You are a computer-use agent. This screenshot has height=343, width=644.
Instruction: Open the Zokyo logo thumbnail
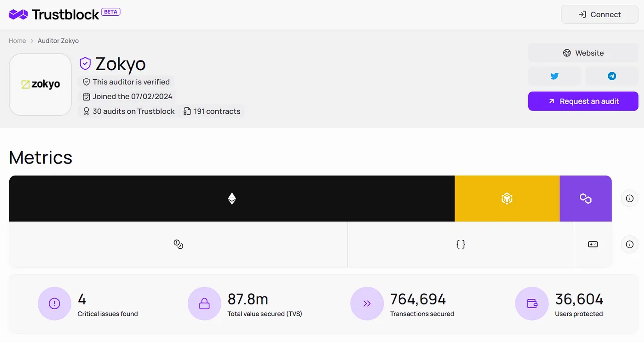click(40, 84)
